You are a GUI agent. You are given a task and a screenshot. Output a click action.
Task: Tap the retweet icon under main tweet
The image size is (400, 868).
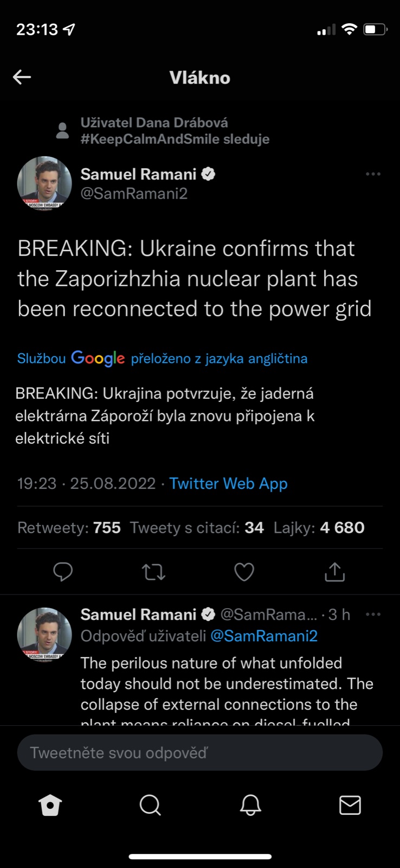[x=153, y=572]
